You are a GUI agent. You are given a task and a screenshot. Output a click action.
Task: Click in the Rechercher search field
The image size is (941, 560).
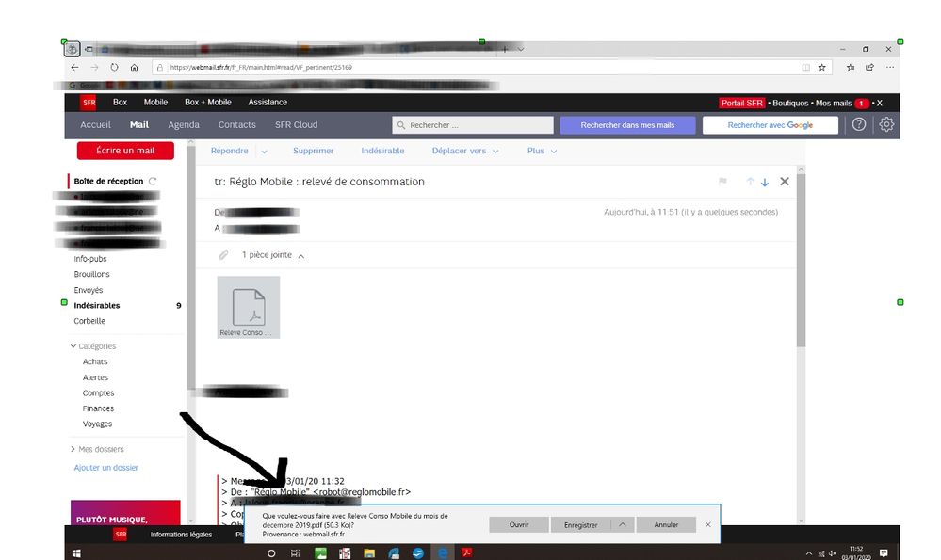pos(473,125)
